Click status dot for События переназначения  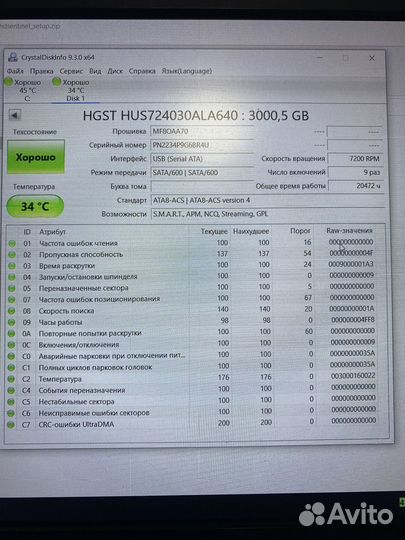point(11,391)
